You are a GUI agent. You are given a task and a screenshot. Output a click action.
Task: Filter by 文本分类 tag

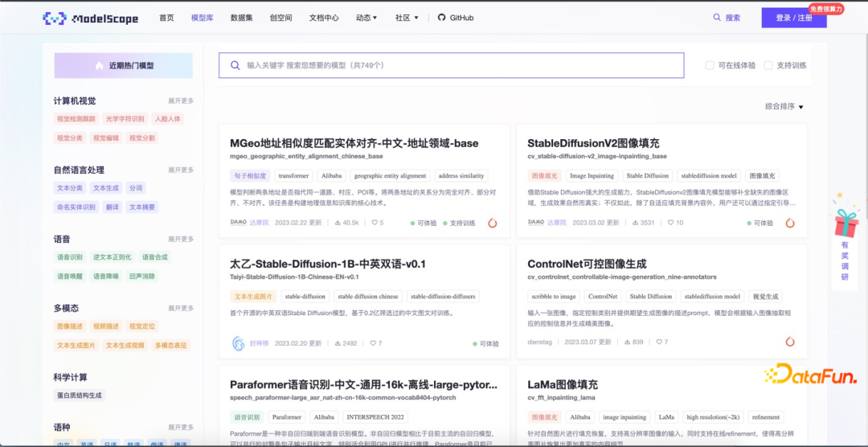[70, 188]
